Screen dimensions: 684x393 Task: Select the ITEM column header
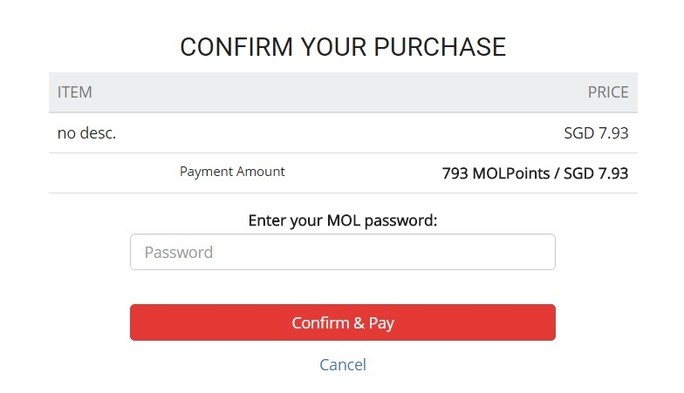point(75,92)
